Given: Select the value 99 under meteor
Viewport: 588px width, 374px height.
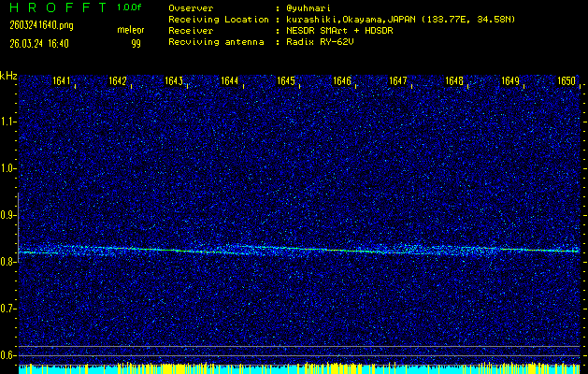Looking at the screenshot, I should pyautogui.click(x=136, y=42).
